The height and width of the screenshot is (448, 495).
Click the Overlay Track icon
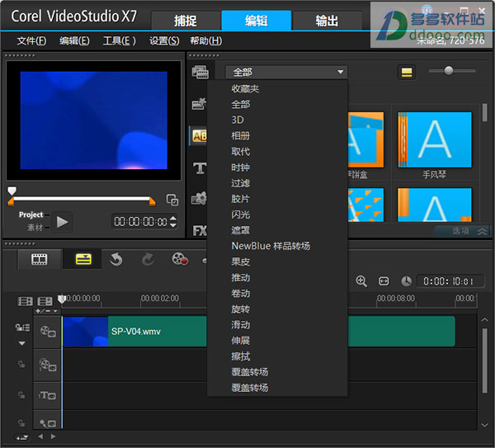(x=48, y=365)
